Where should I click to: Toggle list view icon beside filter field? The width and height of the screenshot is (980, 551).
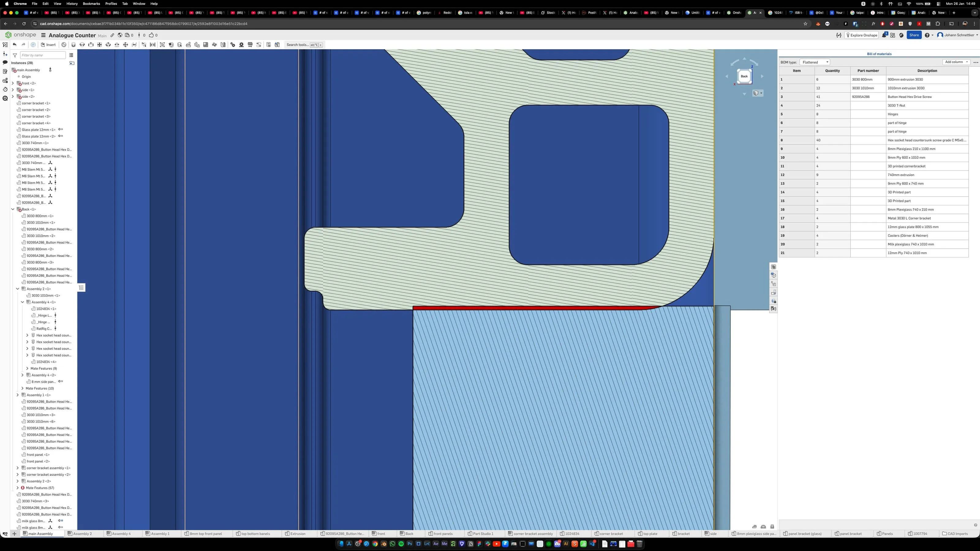coord(71,55)
